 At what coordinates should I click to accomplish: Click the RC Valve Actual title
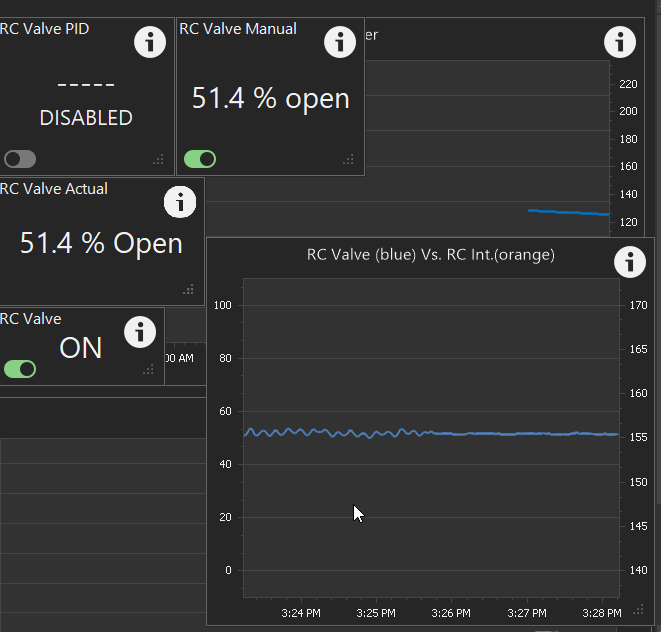pos(54,188)
